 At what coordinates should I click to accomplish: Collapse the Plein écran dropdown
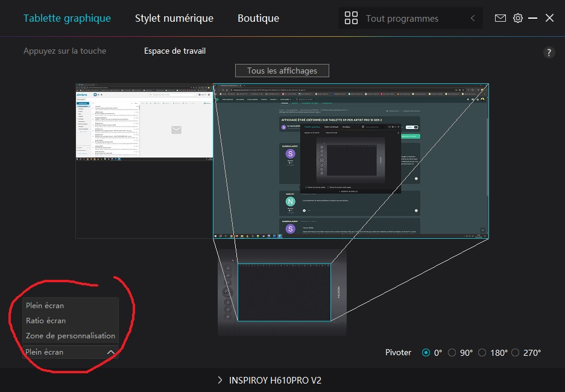[x=110, y=352]
